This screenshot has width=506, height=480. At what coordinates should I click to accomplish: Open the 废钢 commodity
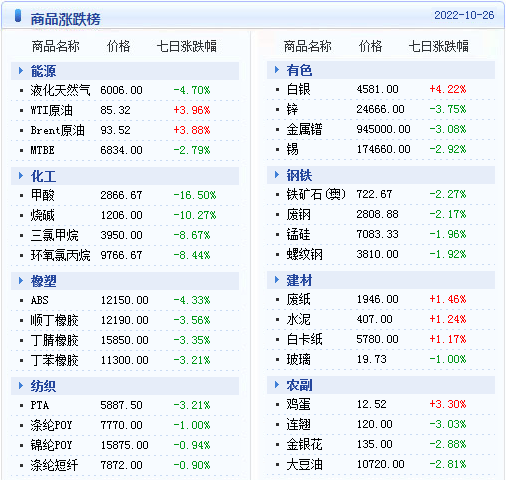(x=298, y=214)
